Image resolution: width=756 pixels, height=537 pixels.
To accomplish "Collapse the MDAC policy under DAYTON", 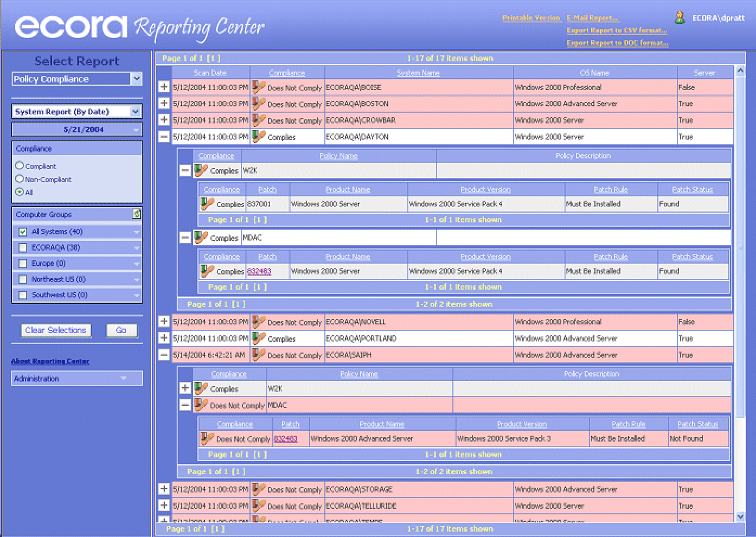I will click(x=185, y=238).
